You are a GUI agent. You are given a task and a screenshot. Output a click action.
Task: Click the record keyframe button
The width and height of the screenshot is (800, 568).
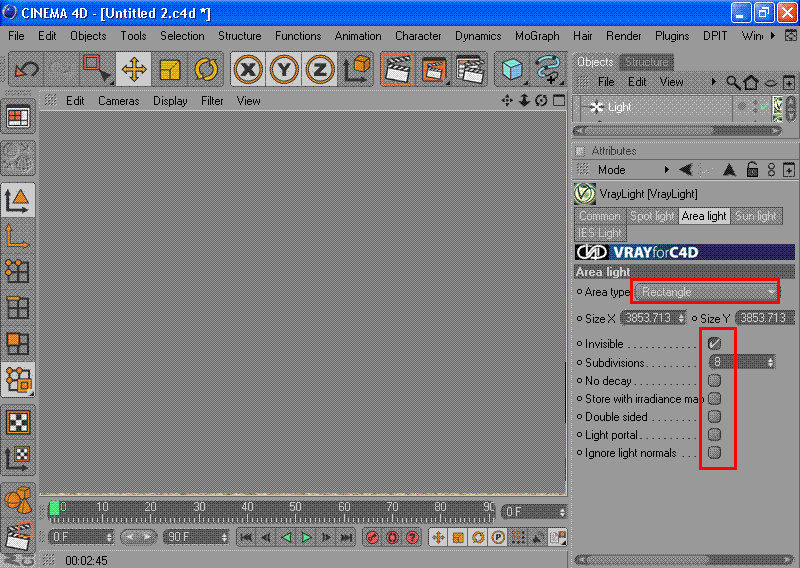(372, 537)
